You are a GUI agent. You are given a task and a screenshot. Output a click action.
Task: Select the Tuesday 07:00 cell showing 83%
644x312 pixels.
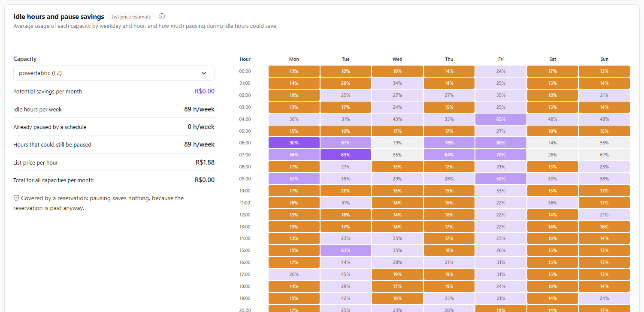346,155
